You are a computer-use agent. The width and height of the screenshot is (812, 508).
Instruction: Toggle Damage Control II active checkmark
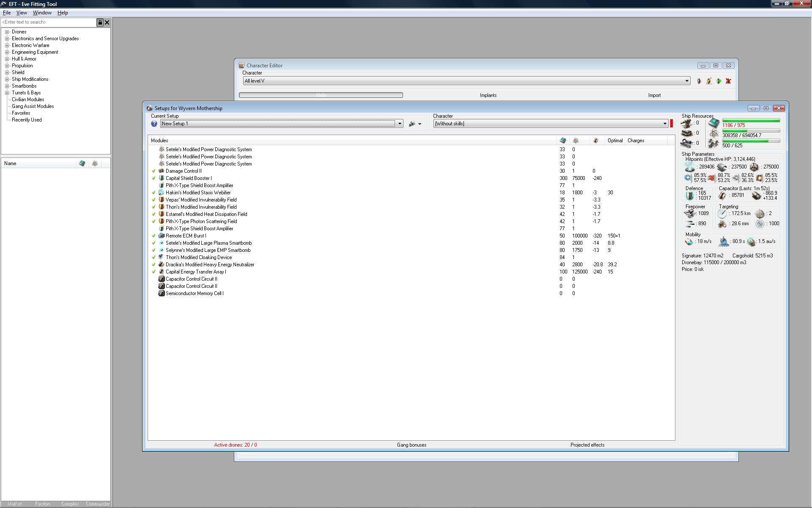[x=154, y=171]
